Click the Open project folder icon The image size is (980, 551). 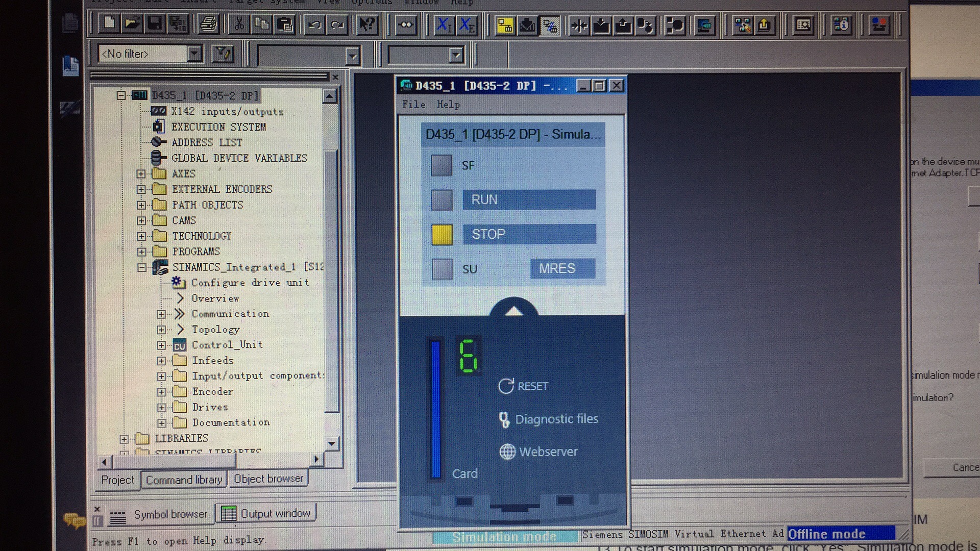[x=132, y=24]
